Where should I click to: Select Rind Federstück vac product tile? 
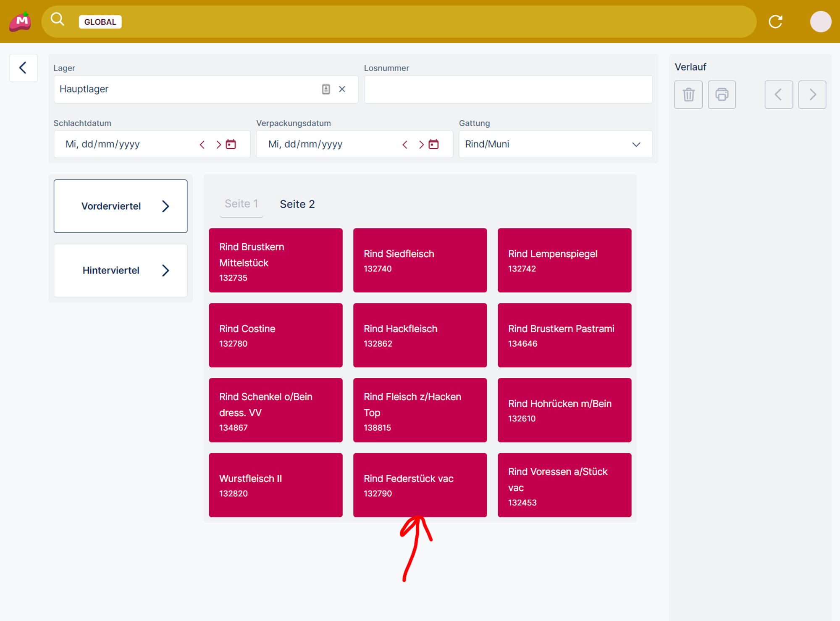(x=420, y=485)
